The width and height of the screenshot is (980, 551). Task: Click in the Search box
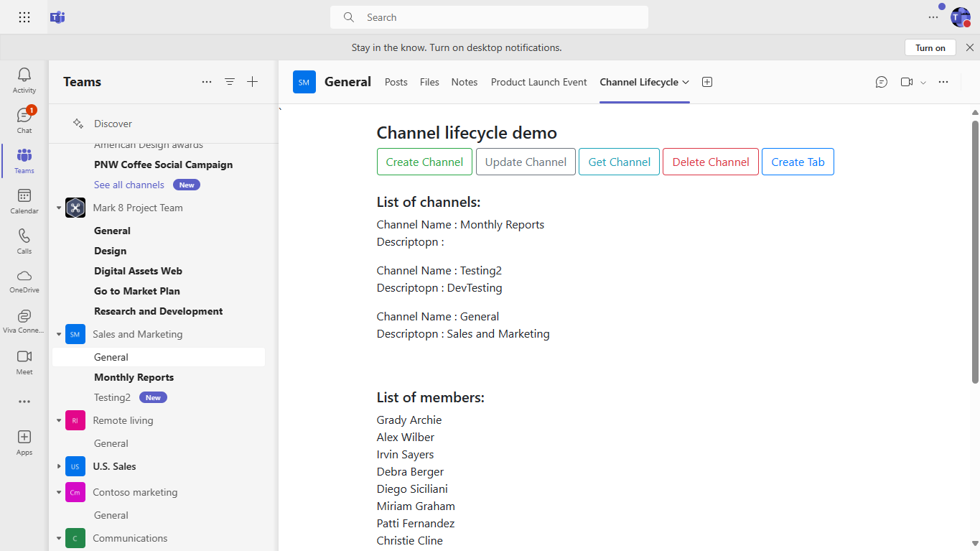coord(489,17)
